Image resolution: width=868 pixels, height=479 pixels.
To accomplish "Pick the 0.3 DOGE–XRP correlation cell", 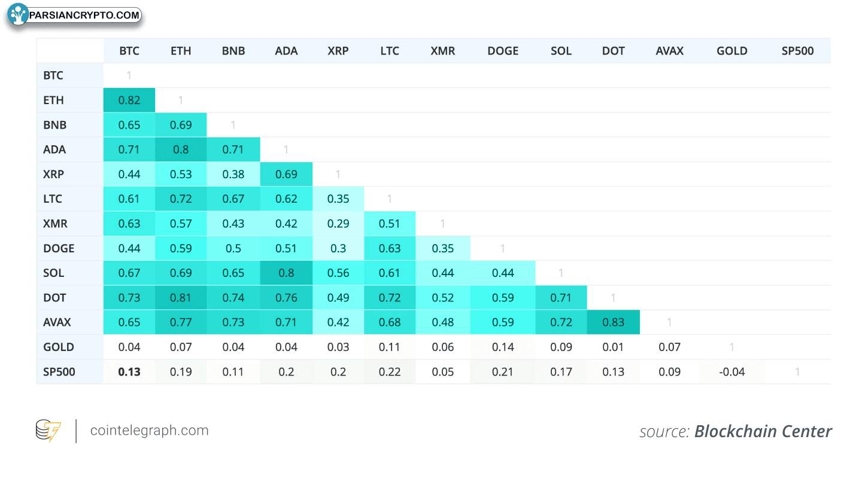I will (338, 248).
